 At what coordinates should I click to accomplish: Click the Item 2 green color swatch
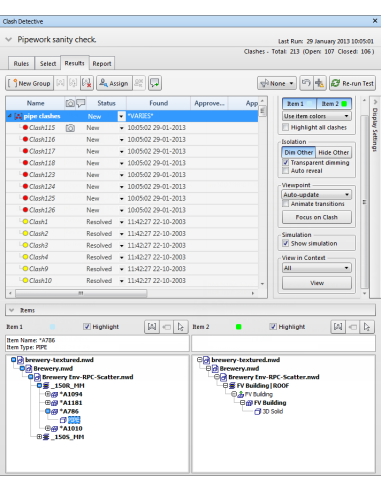click(239, 327)
